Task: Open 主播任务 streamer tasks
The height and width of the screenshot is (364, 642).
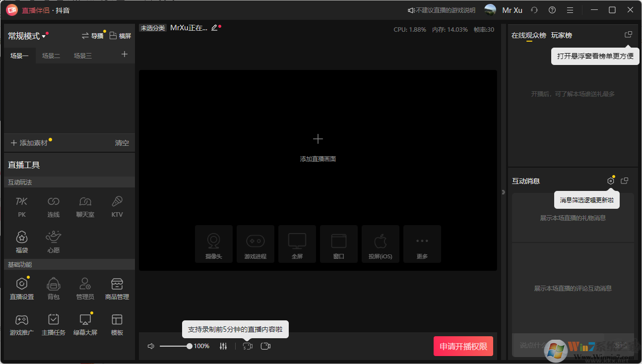Action: pos(54,324)
